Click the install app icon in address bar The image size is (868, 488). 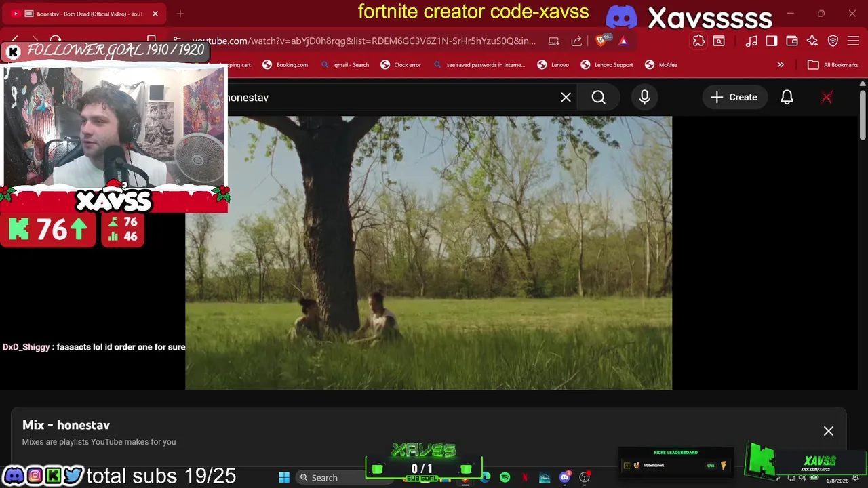tap(554, 41)
